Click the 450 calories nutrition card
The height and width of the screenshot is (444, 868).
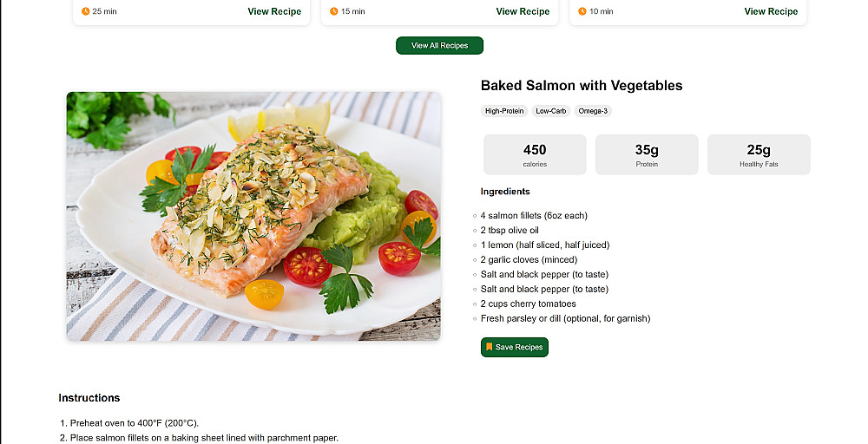[535, 154]
